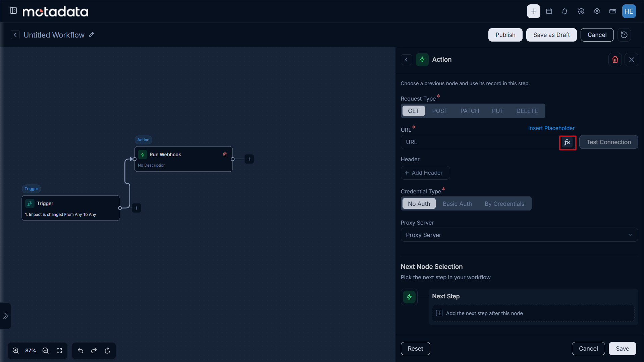This screenshot has width=644, height=362.
Task: Choose By Credentials option
Action: click(x=504, y=204)
